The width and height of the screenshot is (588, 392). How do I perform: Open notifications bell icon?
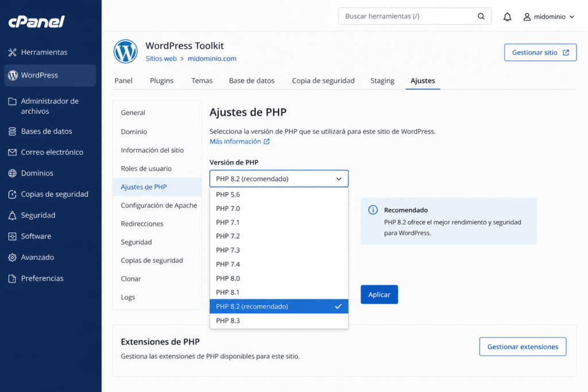click(508, 17)
